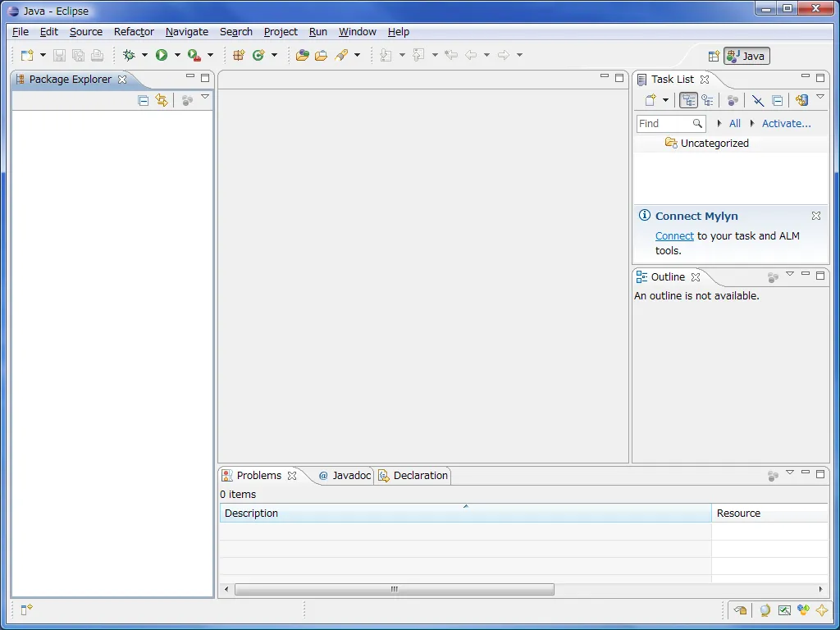Click scroll right arrow in Problems view
The image size is (840, 630).
pyautogui.click(x=821, y=589)
